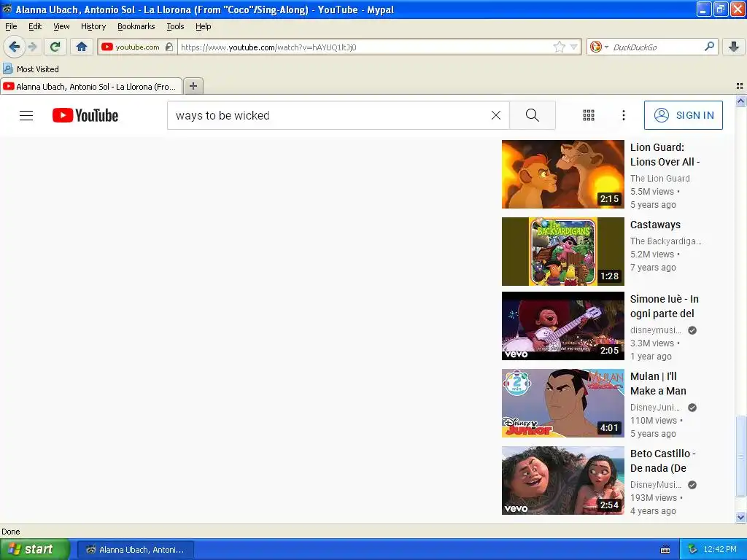Open the Downloads arrow icon
Image resolution: width=747 pixels, height=560 pixels.
coord(734,47)
